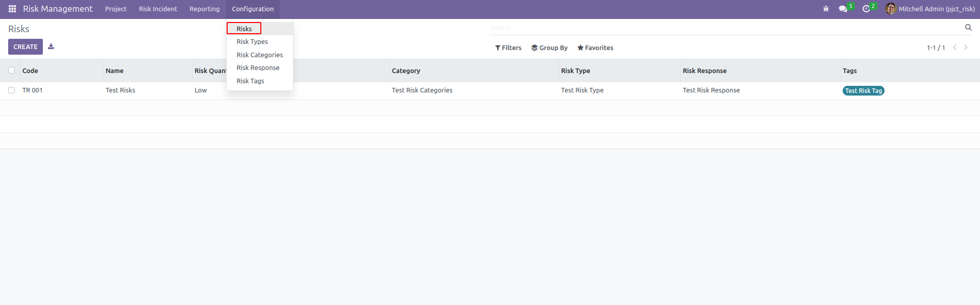Select Risk Types from Configuration menu

(252, 42)
